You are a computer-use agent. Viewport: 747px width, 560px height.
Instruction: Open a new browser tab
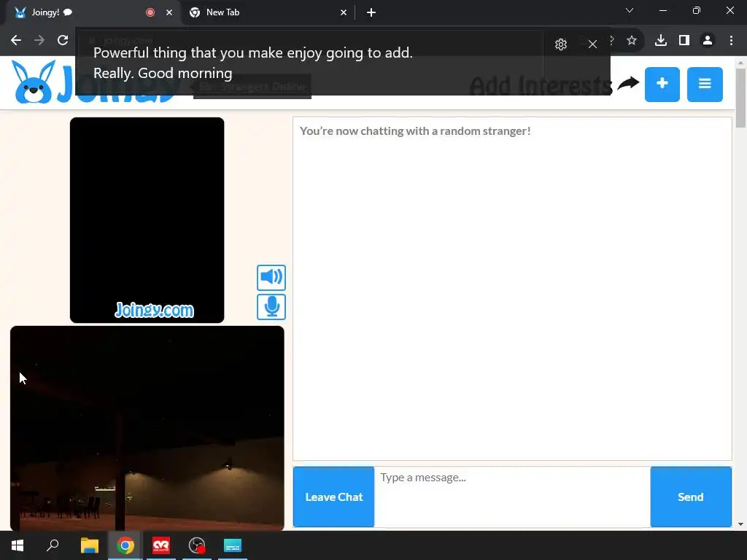(x=371, y=12)
